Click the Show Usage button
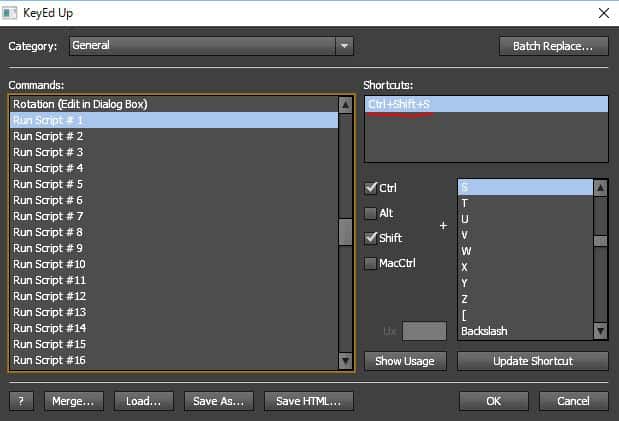 click(x=404, y=361)
